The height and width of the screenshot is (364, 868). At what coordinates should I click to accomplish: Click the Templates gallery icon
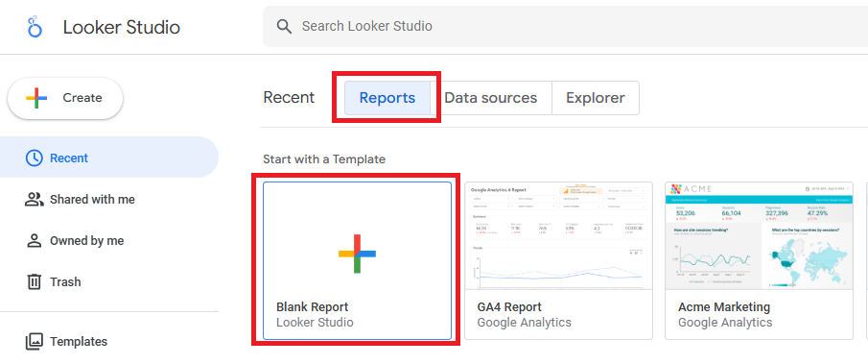35,341
